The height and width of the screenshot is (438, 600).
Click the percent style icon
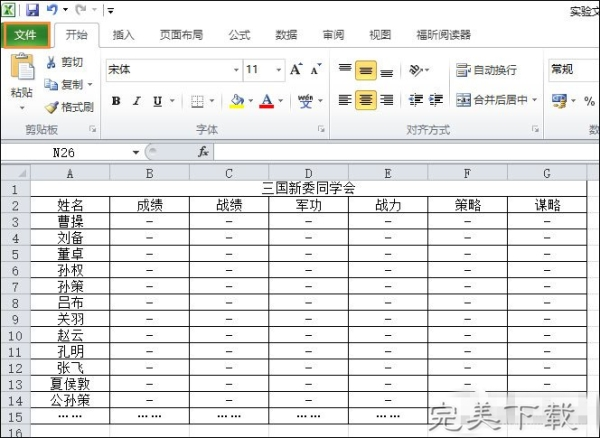[x=589, y=101]
